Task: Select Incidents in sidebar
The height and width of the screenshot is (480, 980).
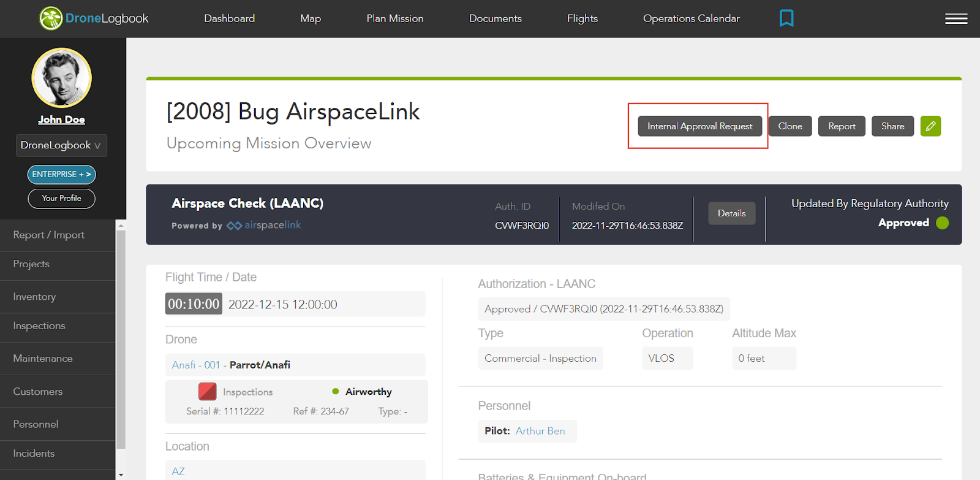Action: click(x=58, y=454)
